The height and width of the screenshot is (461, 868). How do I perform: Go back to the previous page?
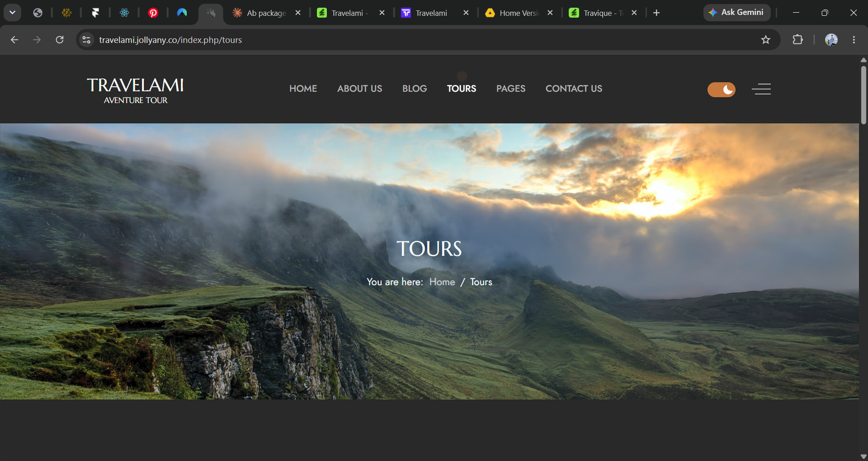tap(15, 40)
